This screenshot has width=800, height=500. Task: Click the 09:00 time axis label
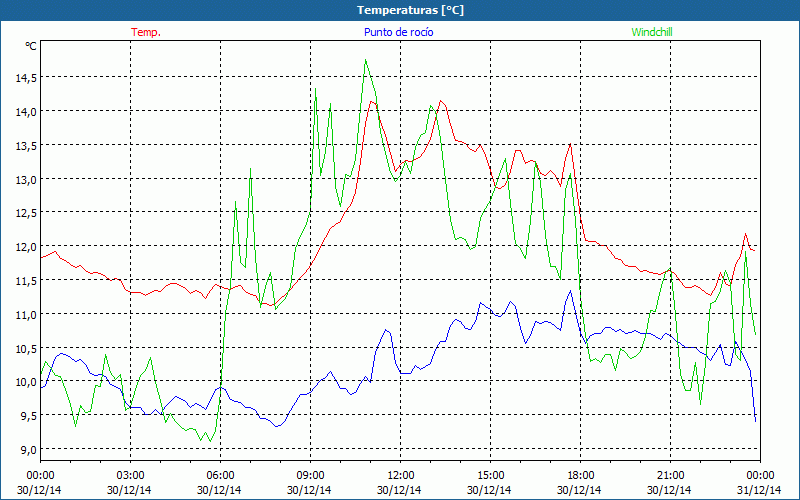point(310,476)
